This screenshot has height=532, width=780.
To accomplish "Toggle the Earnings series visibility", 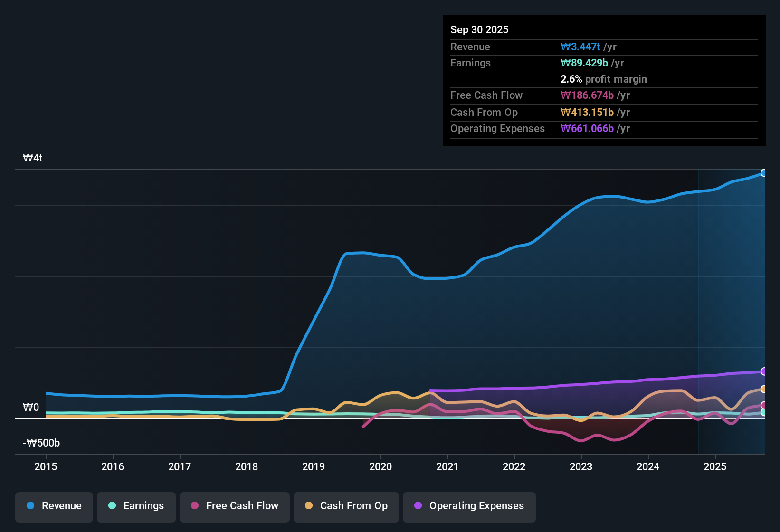I will point(136,506).
